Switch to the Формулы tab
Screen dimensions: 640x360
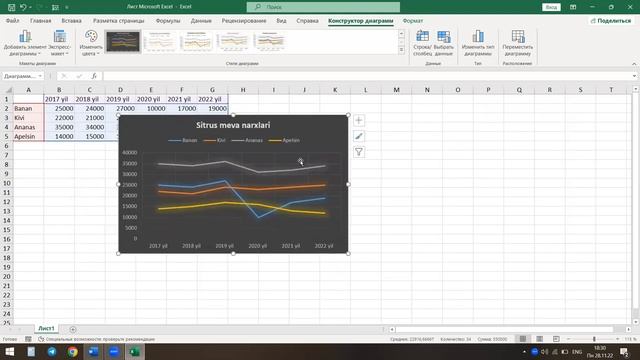coord(168,21)
